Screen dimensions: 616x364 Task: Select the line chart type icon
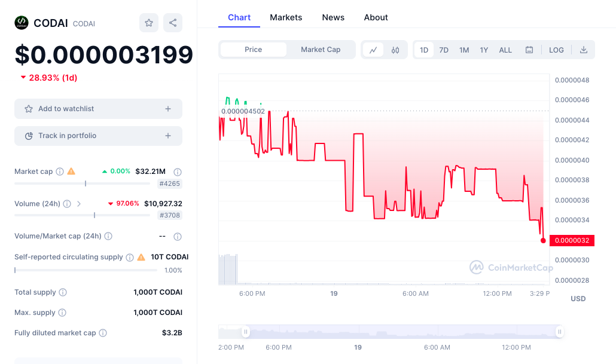click(373, 50)
